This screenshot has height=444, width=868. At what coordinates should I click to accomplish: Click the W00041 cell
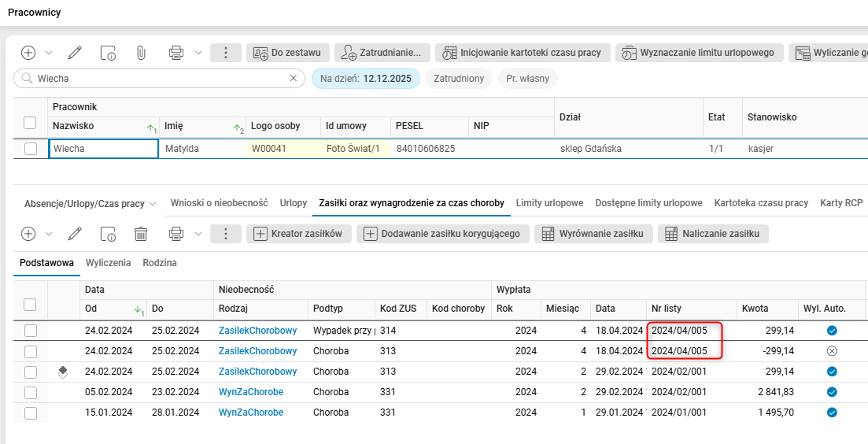tap(283, 148)
